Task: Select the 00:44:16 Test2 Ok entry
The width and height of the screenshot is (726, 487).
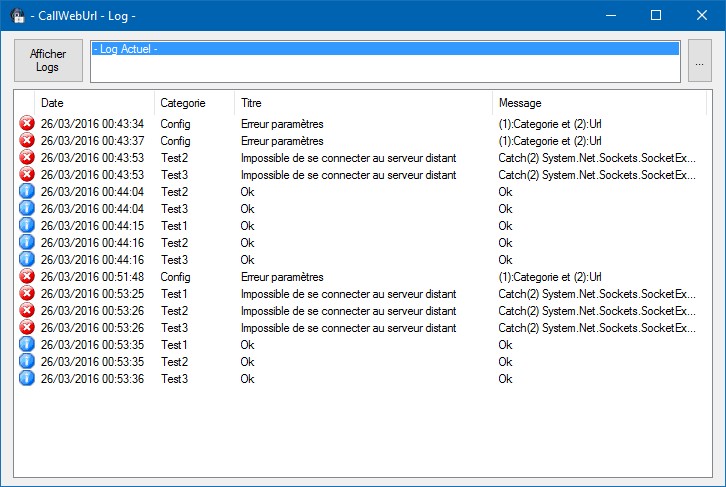Action: click(247, 243)
